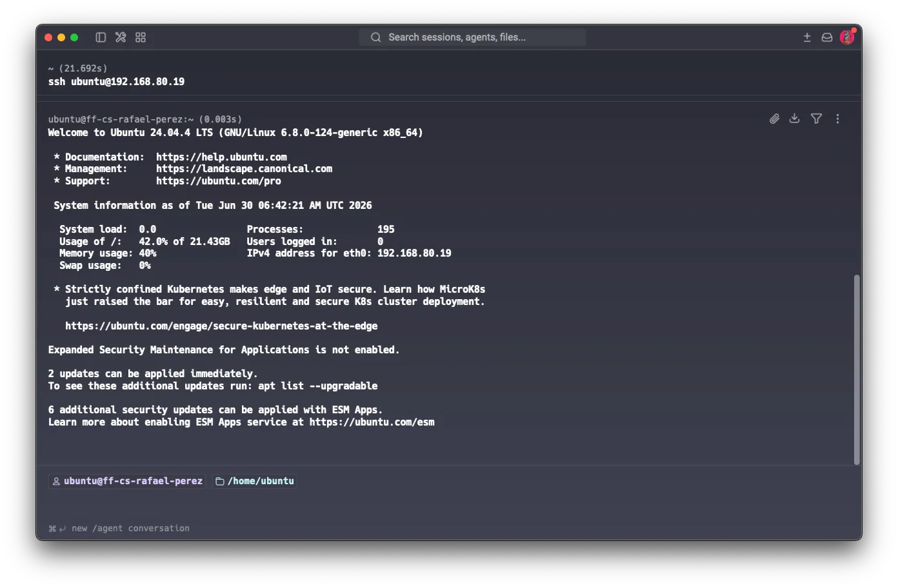Click the Users logged in value 0
Screen dimensions: 898x588
pyautogui.click(x=380, y=242)
